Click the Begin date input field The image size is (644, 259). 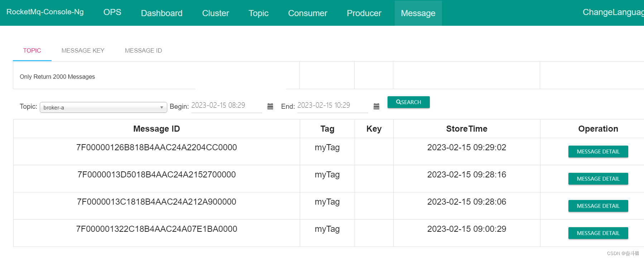click(x=227, y=106)
